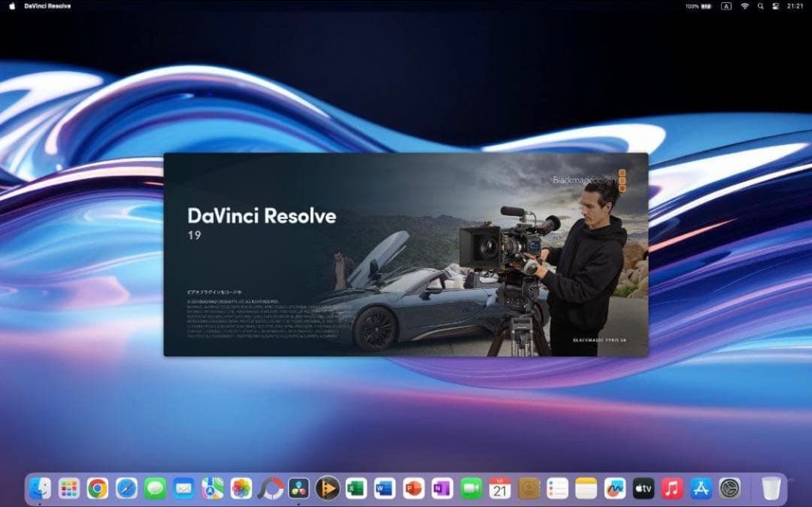Start FaceTime from the dock
The image size is (812, 507).
[x=471, y=488]
